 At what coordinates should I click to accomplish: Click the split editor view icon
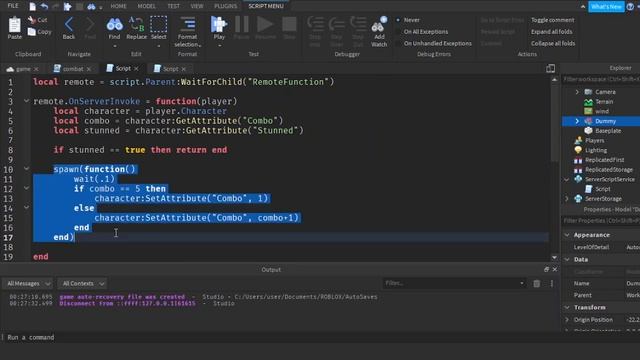point(550,69)
